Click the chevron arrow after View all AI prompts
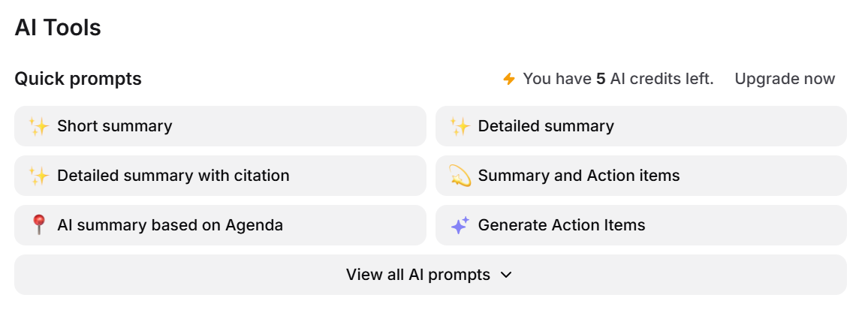Screen dimensions: 868x313 (507, 275)
